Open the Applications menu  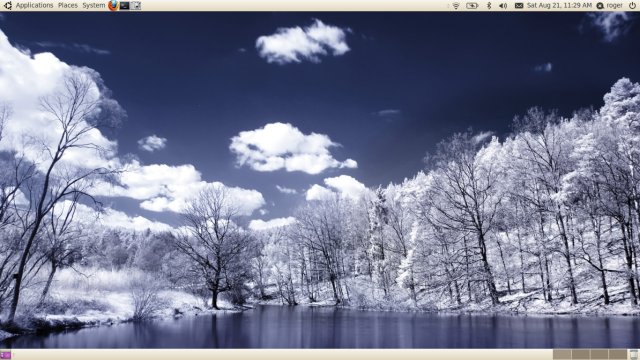(34, 5)
